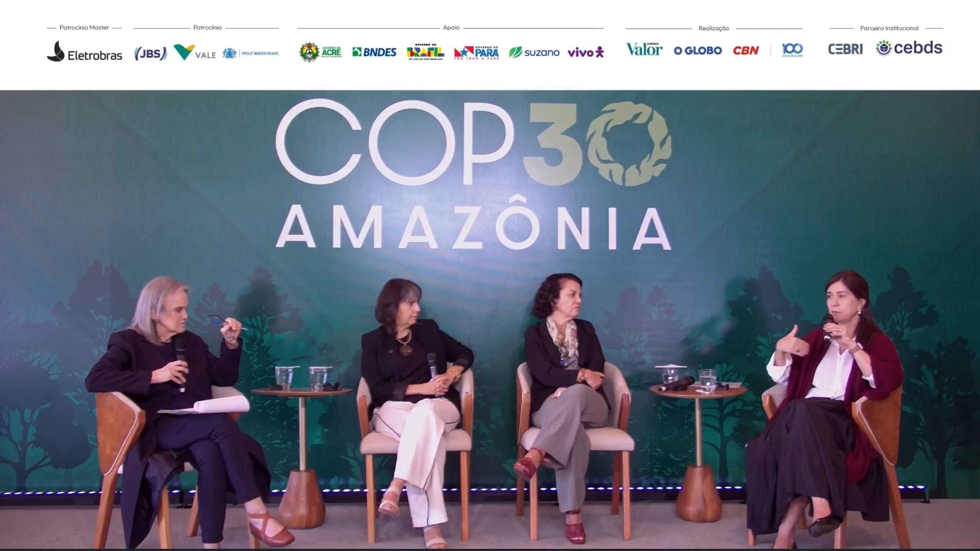The height and width of the screenshot is (551, 980).
Task: Click the Realização section label
Action: [x=714, y=28]
